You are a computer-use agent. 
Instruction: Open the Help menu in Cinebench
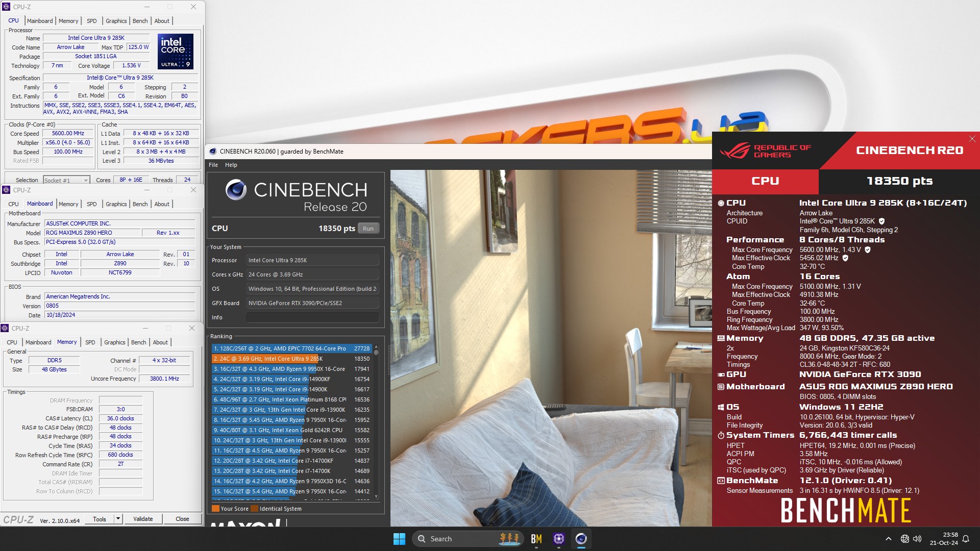231,165
